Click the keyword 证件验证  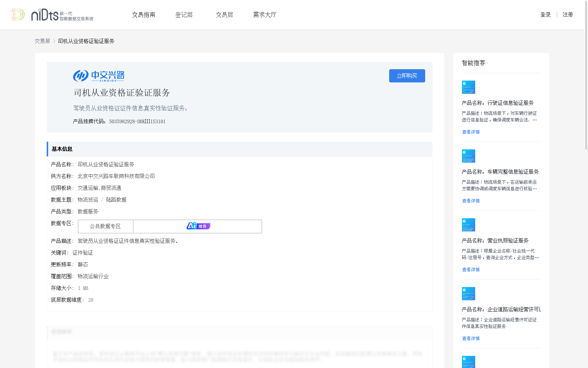83,253
